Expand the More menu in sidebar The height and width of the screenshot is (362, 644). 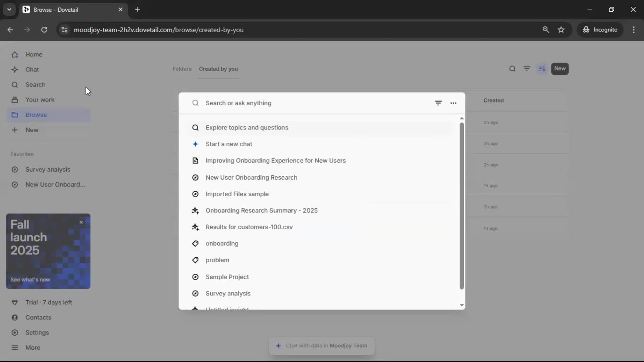(33, 348)
